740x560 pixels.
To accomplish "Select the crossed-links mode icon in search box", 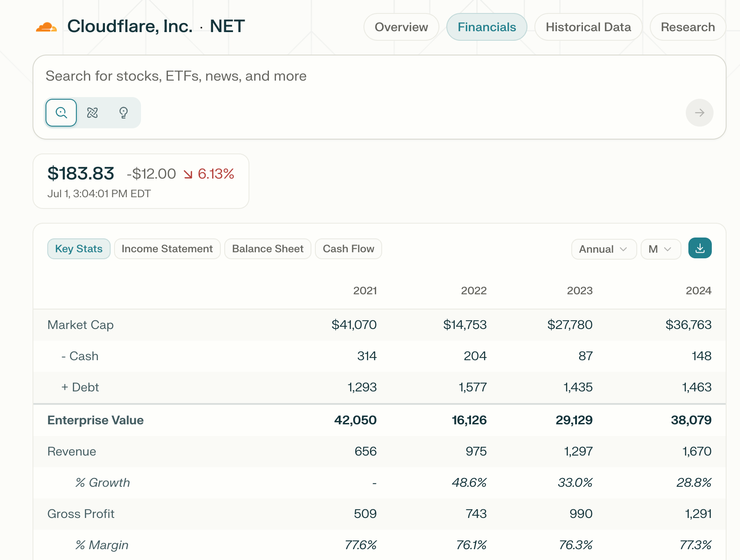I will pos(92,113).
